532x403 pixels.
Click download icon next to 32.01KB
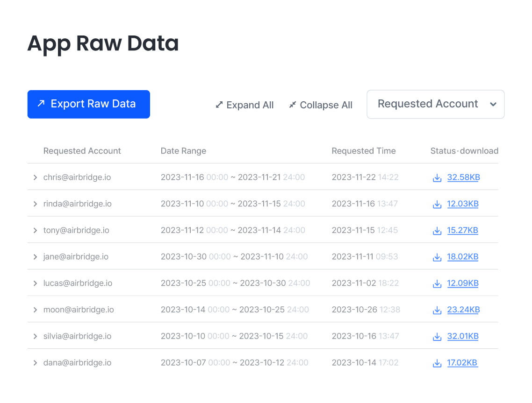click(437, 336)
